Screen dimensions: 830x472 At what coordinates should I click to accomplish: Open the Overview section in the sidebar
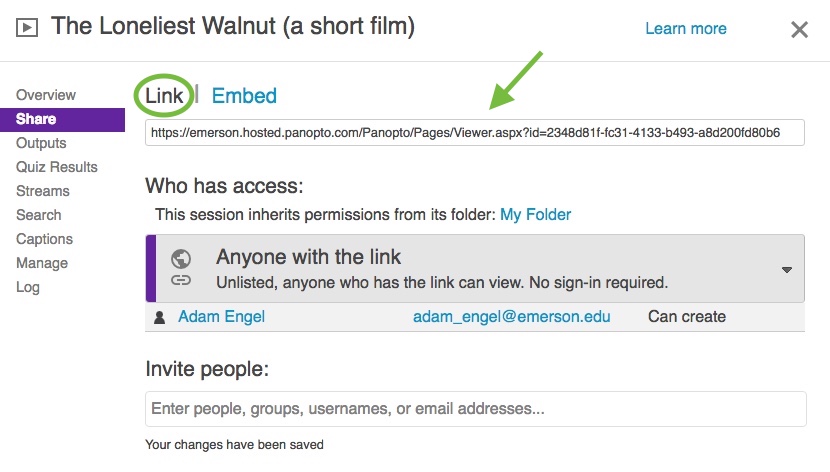coord(46,95)
